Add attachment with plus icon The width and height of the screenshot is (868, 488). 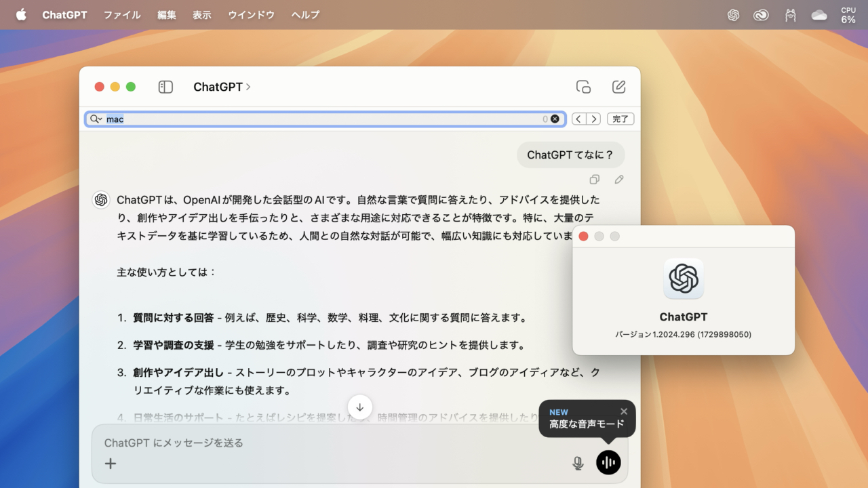tap(111, 464)
